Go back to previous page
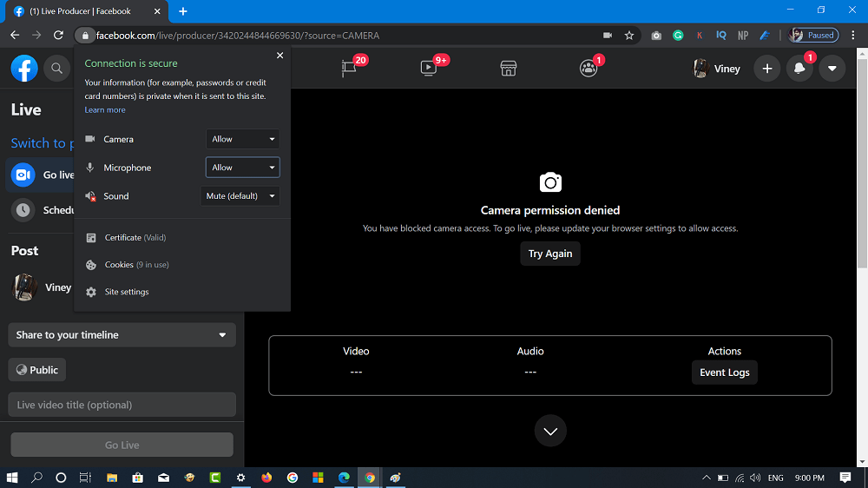 tap(15, 36)
